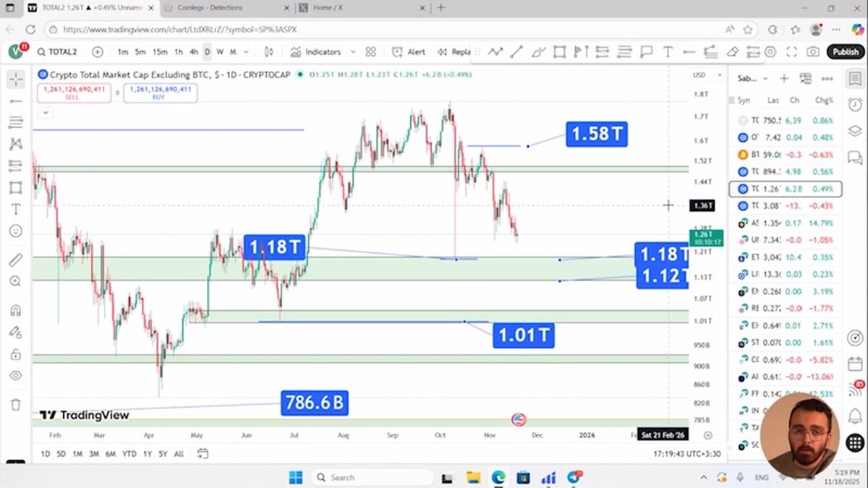The height and width of the screenshot is (488, 868).
Task: Select the crosshair cursor tool
Action: pos(15,79)
